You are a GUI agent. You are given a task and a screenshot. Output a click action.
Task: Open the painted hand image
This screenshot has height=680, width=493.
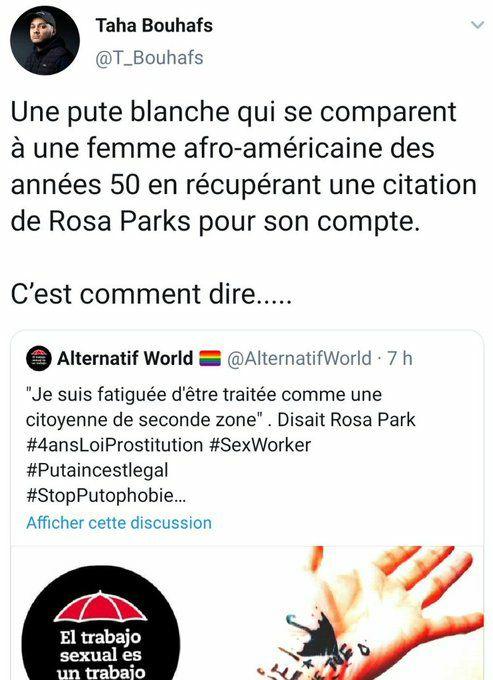tap(373, 613)
